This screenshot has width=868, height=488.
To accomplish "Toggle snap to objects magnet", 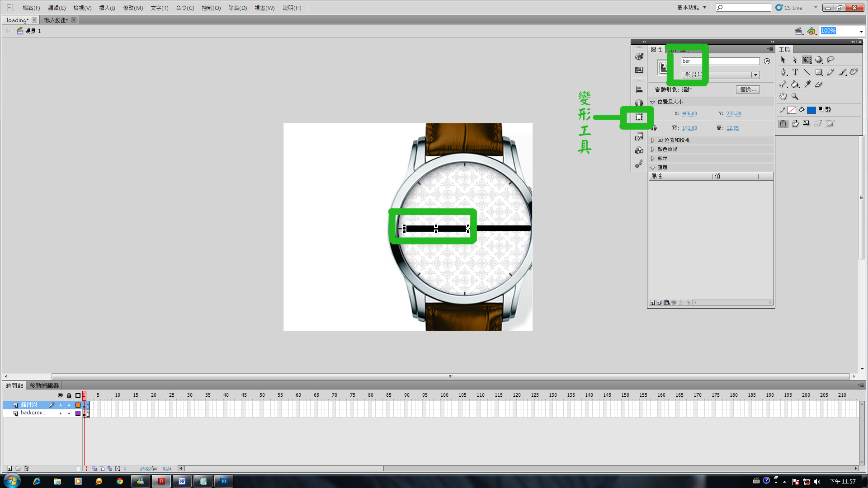I will [x=783, y=124].
